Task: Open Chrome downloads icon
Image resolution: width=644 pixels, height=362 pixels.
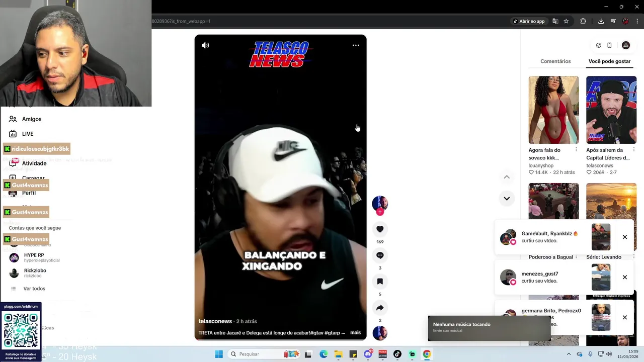Action: tap(601, 21)
